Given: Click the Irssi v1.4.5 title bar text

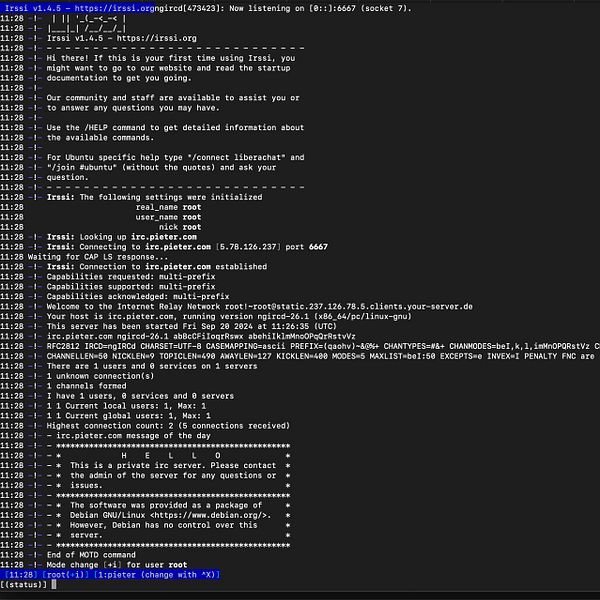Looking at the screenshot, I should tap(34, 8).
